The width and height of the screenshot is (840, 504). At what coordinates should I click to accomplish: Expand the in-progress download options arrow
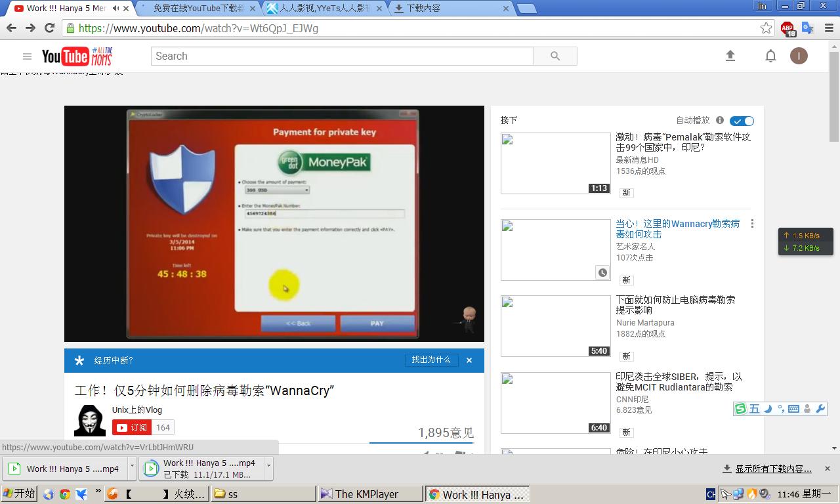268,468
